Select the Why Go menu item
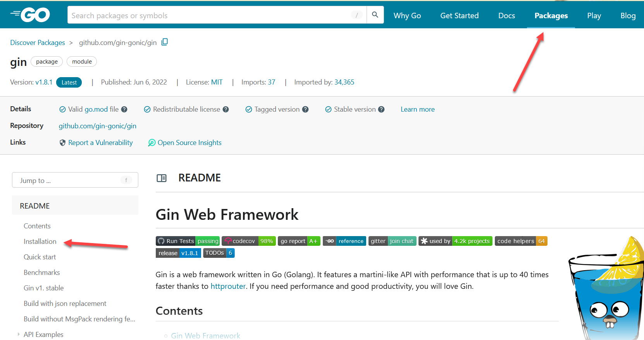644x340 pixels. tap(407, 16)
